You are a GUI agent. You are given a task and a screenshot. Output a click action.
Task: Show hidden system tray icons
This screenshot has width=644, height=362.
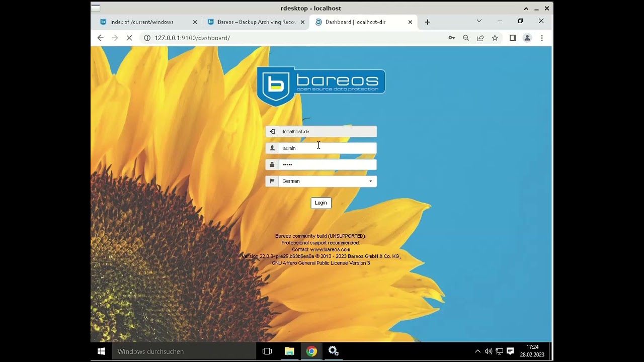click(x=477, y=351)
